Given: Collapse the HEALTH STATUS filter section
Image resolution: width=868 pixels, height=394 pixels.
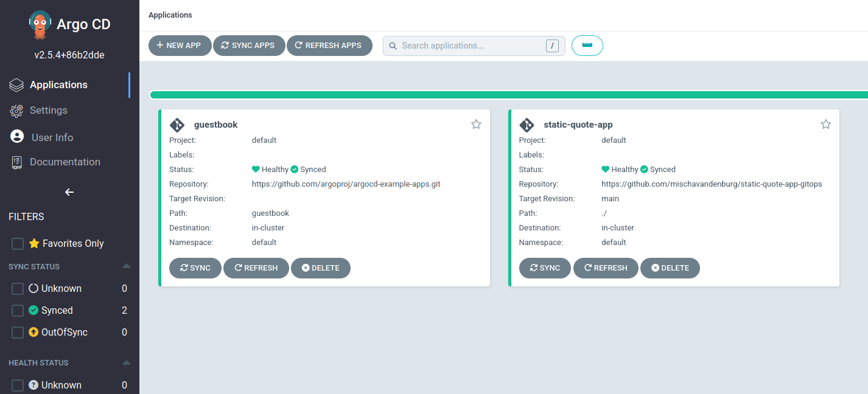Looking at the screenshot, I should [x=126, y=362].
